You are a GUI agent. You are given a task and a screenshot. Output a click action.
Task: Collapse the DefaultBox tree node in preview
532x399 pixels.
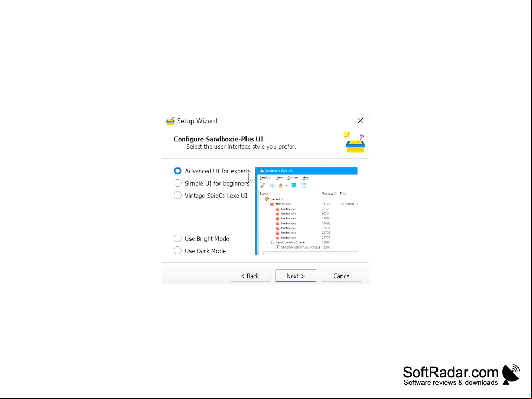pos(262,199)
